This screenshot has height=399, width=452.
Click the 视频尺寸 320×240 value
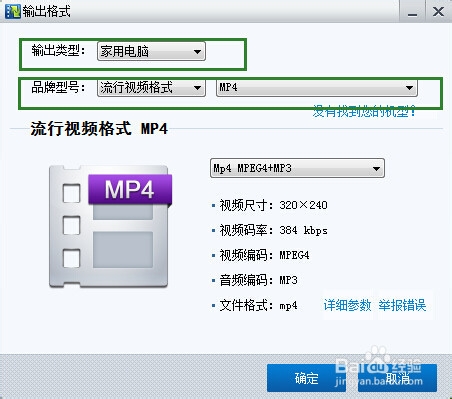(x=303, y=205)
